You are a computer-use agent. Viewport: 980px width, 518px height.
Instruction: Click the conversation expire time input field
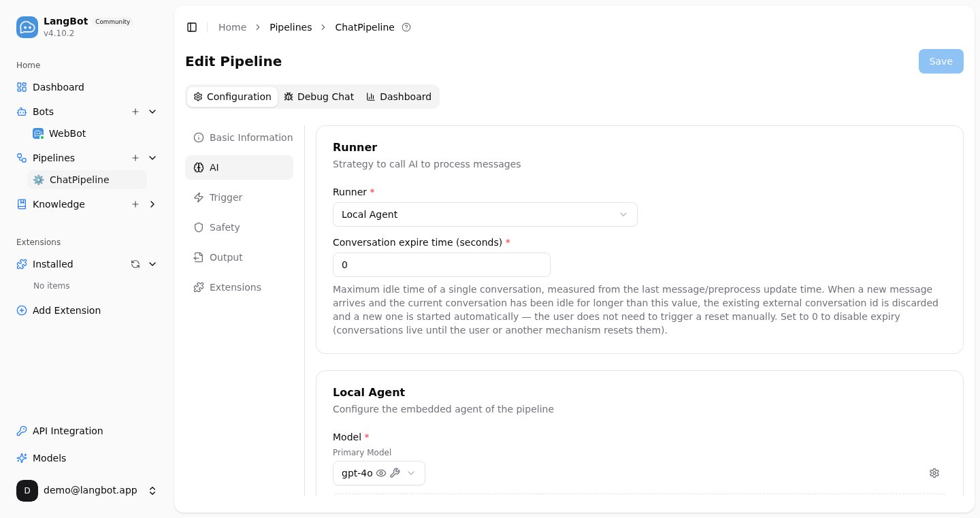(x=442, y=265)
